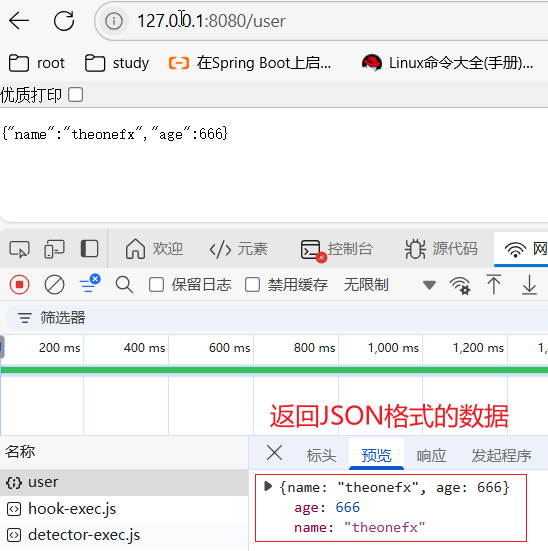The width and height of the screenshot is (548, 551).
Task: Open network search magnifier icon
Action: point(124,284)
